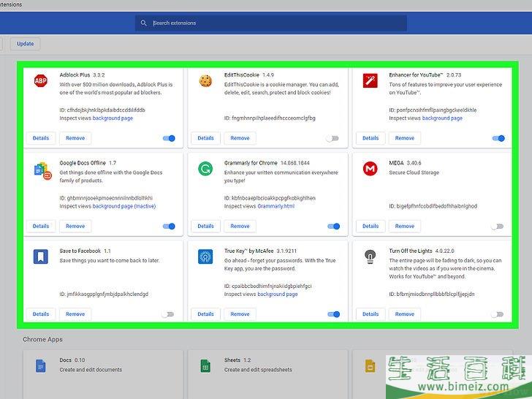Enable Save to Facebook toggle

pyautogui.click(x=168, y=314)
